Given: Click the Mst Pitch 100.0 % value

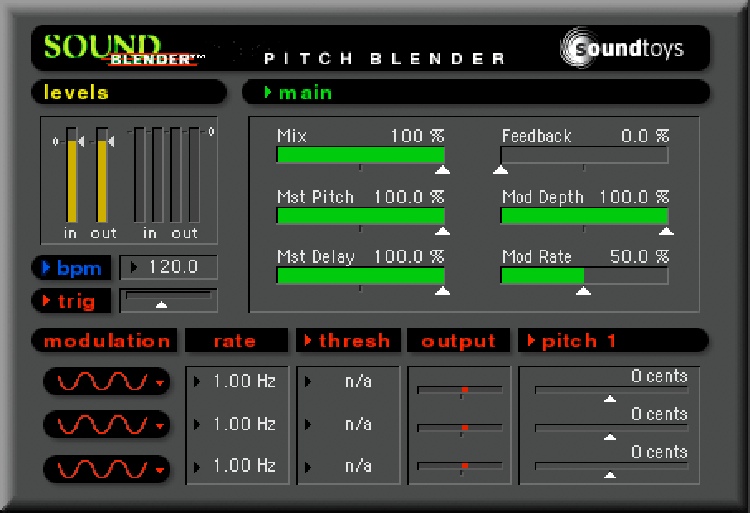Looking at the screenshot, I should (x=409, y=196).
